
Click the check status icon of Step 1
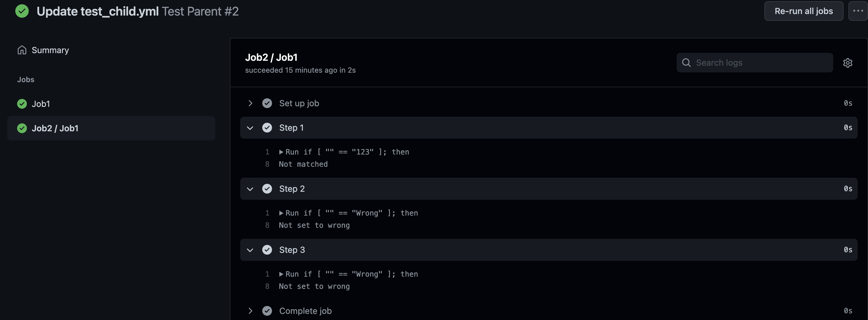click(x=267, y=128)
